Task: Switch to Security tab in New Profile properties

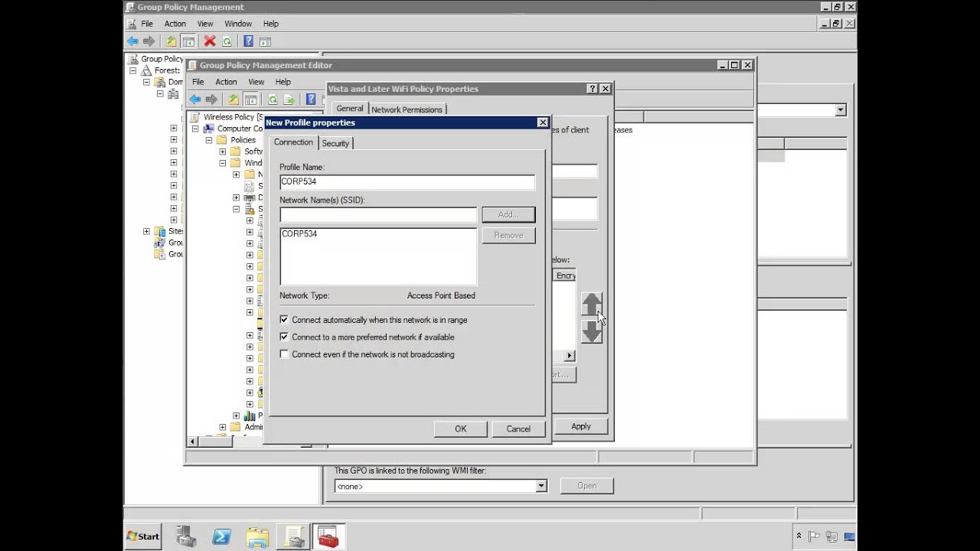Action: (335, 143)
